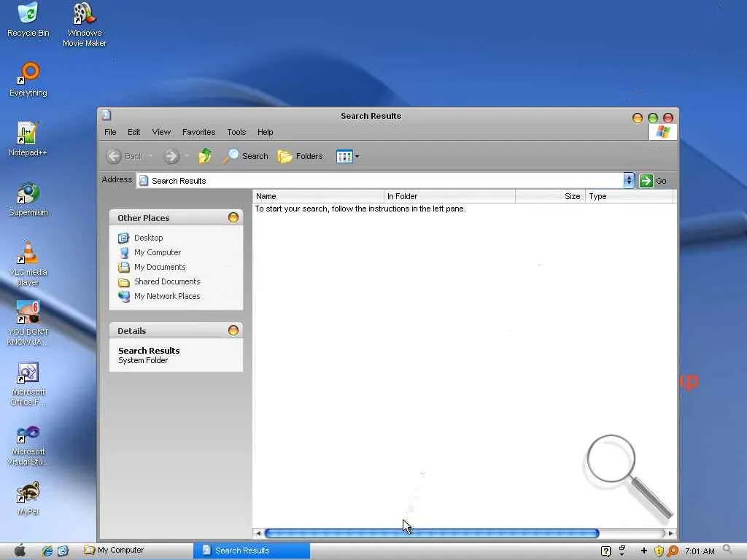Click the Address bar field
The image size is (747, 560).
[380, 181]
